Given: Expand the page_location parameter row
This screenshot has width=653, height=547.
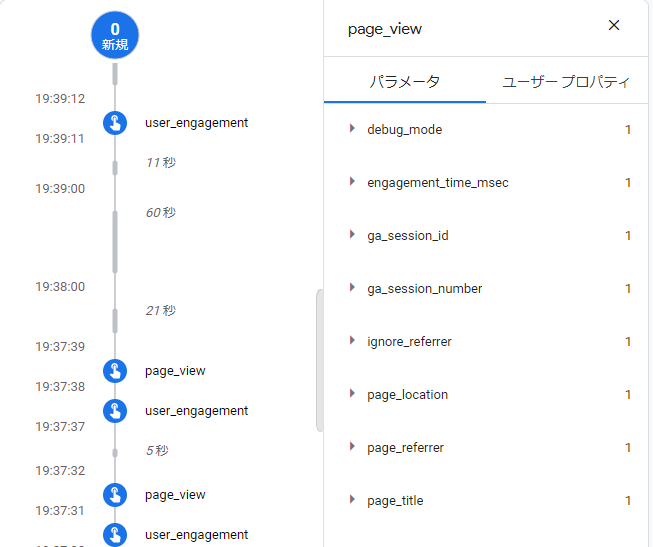Looking at the screenshot, I should click(353, 394).
